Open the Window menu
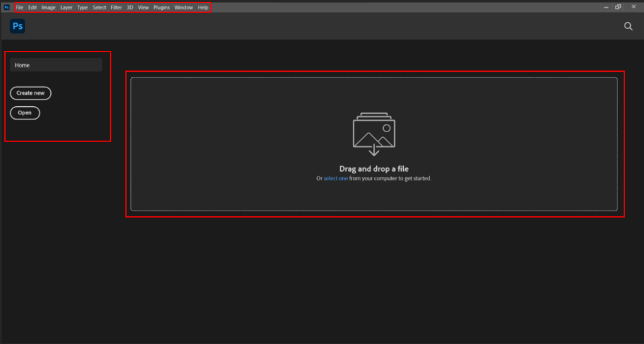 pyautogui.click(x=184, y=8)
